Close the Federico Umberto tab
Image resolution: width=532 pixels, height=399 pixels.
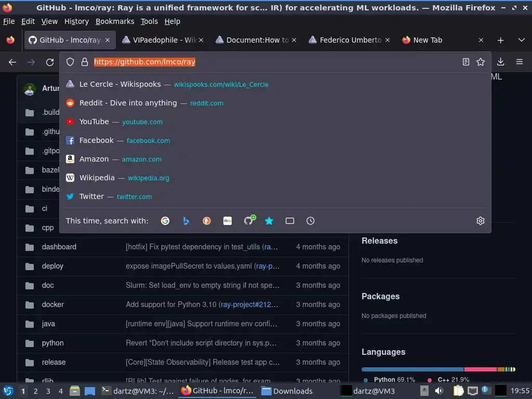(x=388, y=40)
